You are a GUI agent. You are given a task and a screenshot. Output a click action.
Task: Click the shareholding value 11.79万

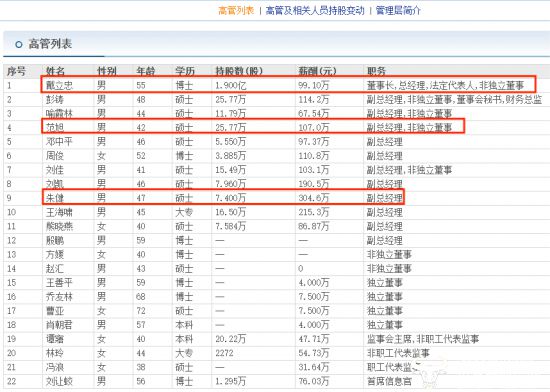click(230, 114)
